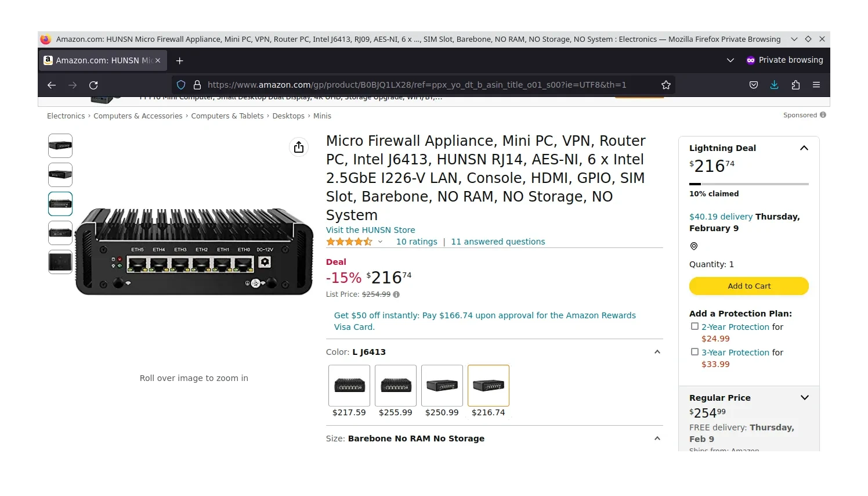Select the fourth product thumbnail
Viewport: 868px width, 496px height.
tap(60, 233)
